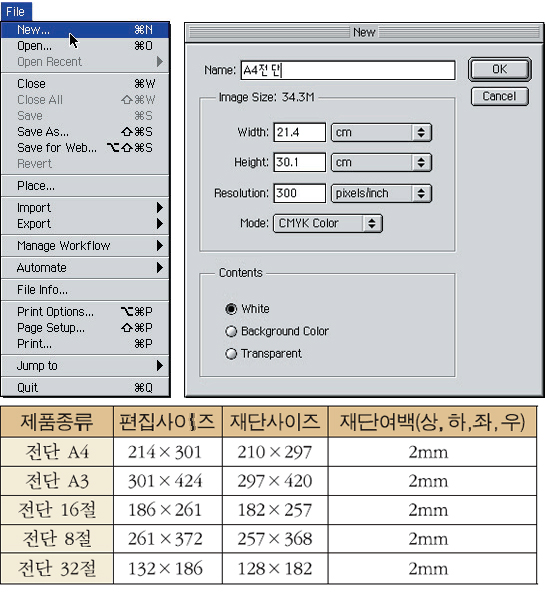Choose Save As... command
This screenshot has height=592, width=546.
coord(85,131)
